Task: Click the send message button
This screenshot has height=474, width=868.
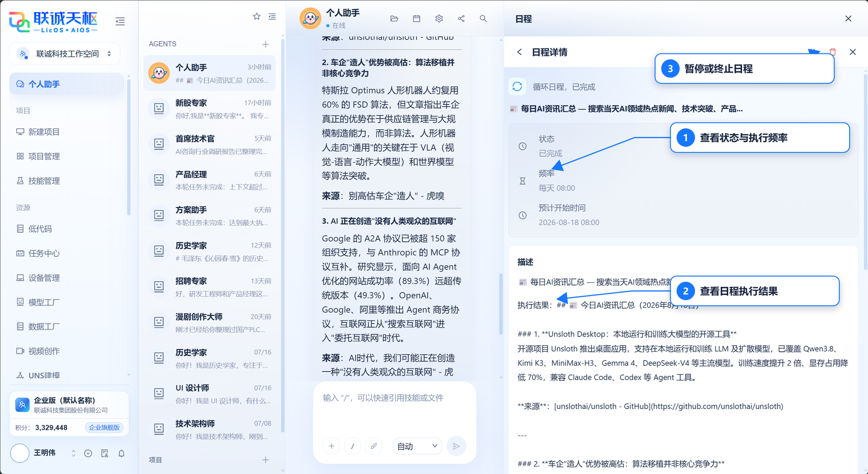Action: (457, 446)
